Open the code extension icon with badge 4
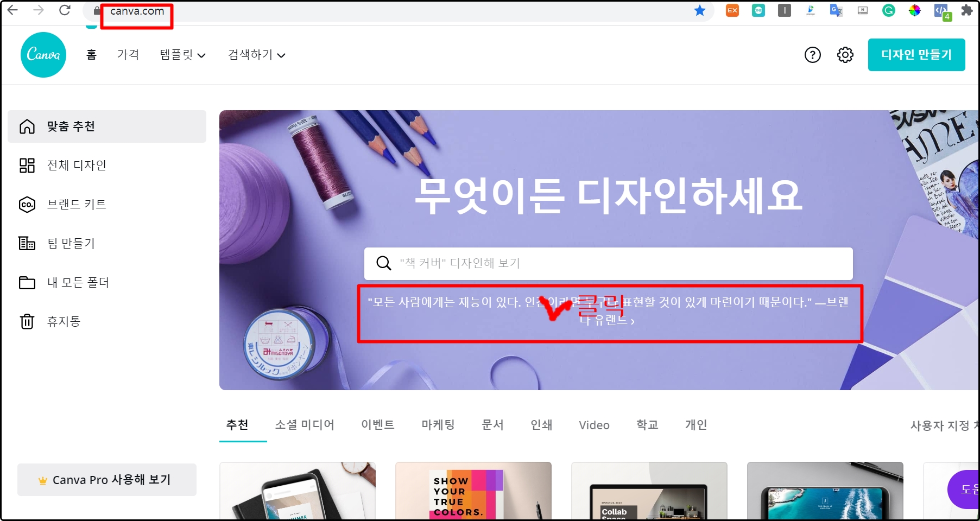 (x=942, y=11)
